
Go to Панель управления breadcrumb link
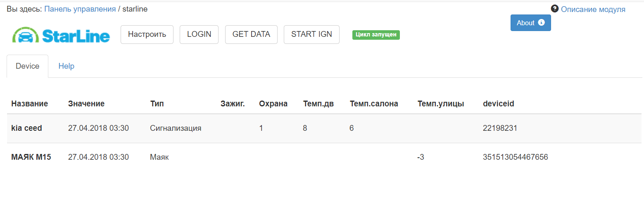click(80, 9)
